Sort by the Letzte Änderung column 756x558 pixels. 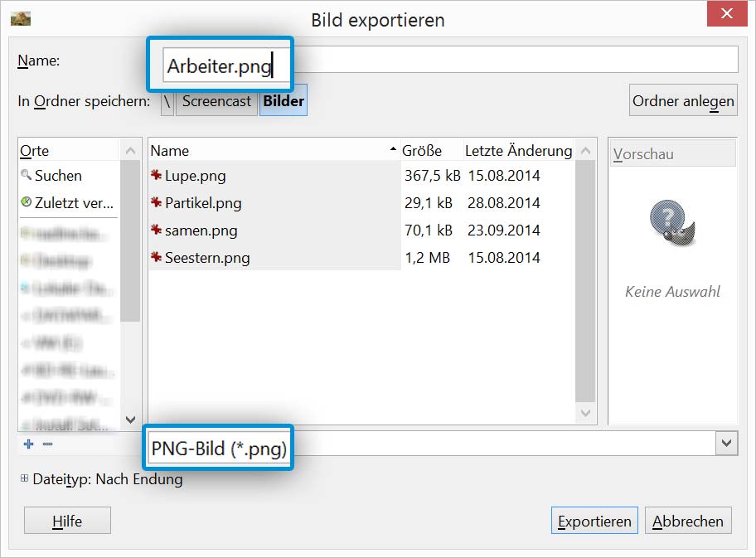coord(518,151)
